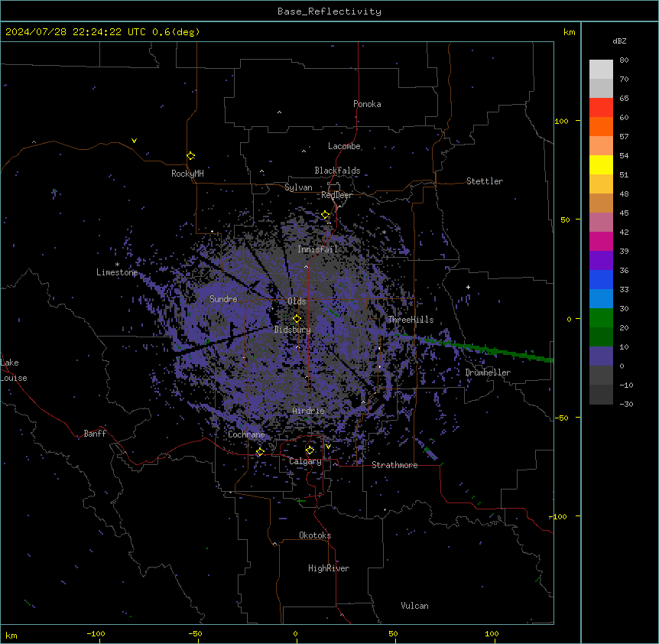
Task: Select the yellow 51-54 dBZ legend swatch
Action: pyautogui.click(x=601, y=164)
